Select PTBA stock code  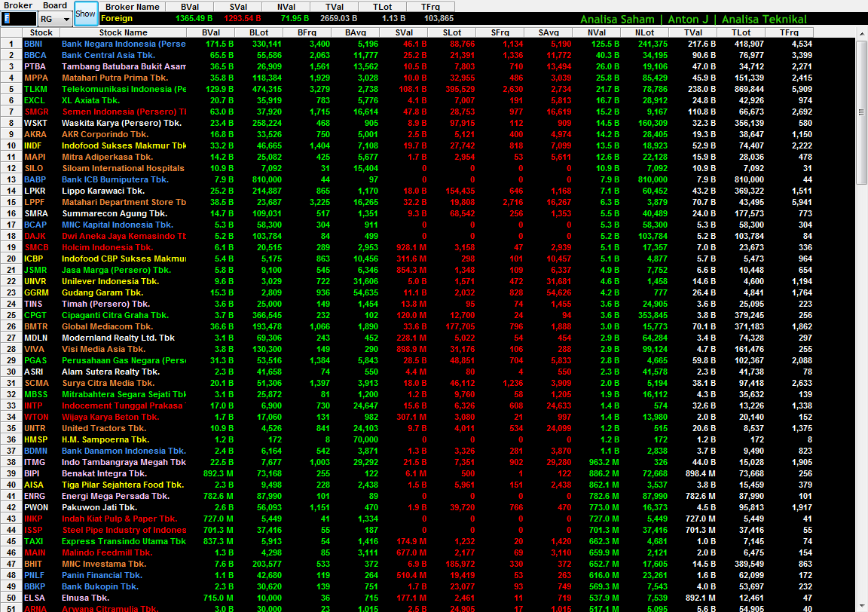[x=35, y=66]
